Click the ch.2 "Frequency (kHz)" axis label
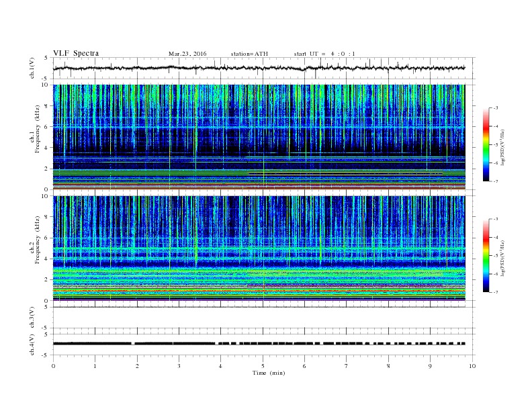This screenshot has width=532, height=411. coord(38,240)
